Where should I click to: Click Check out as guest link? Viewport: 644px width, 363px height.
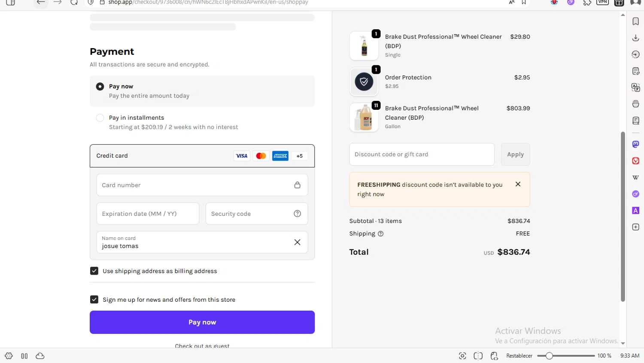pos(202,346)
